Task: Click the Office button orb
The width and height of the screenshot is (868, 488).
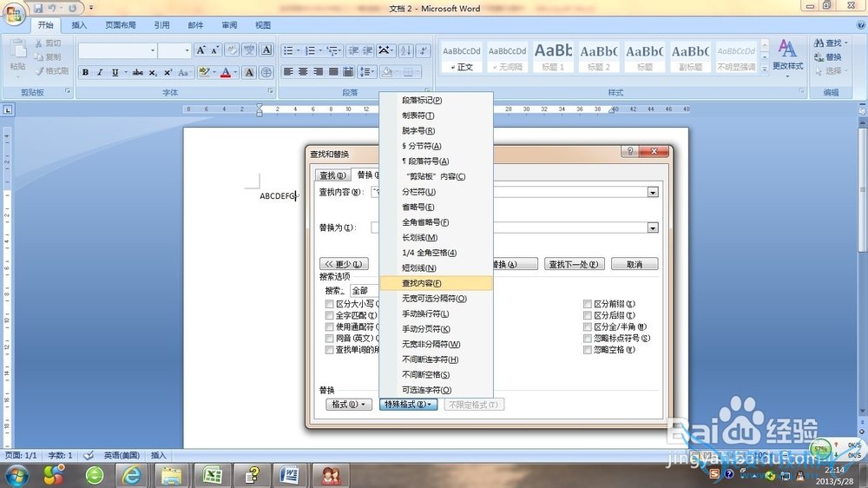Action: tap(15, 13)
